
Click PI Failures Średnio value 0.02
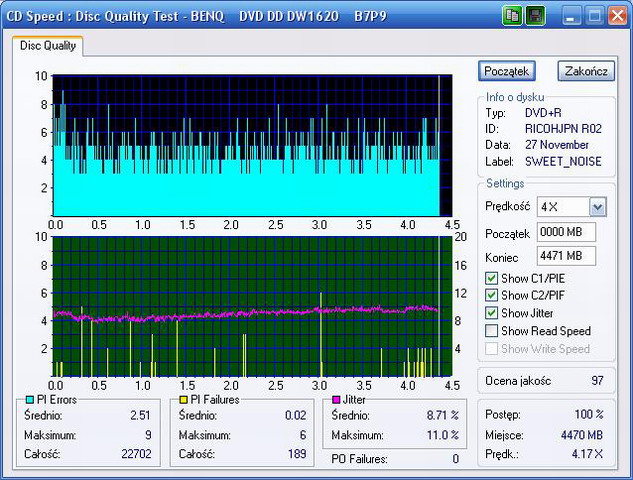(296, 415)
